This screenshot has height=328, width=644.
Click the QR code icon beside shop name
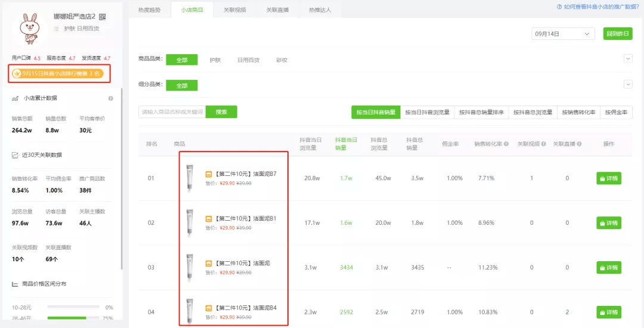[x=102, y=17]
